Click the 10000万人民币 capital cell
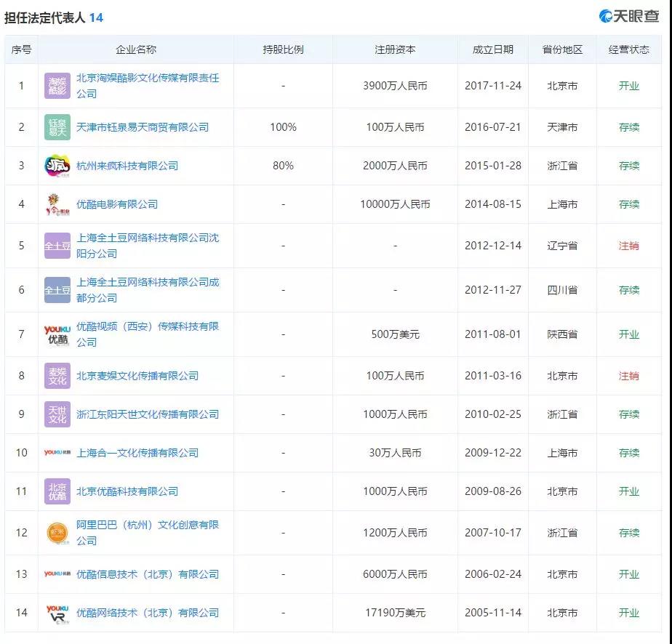 [395, 204]
